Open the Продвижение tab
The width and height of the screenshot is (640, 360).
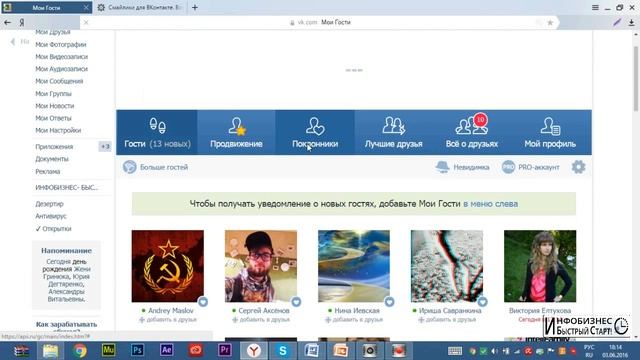[236, 132]
